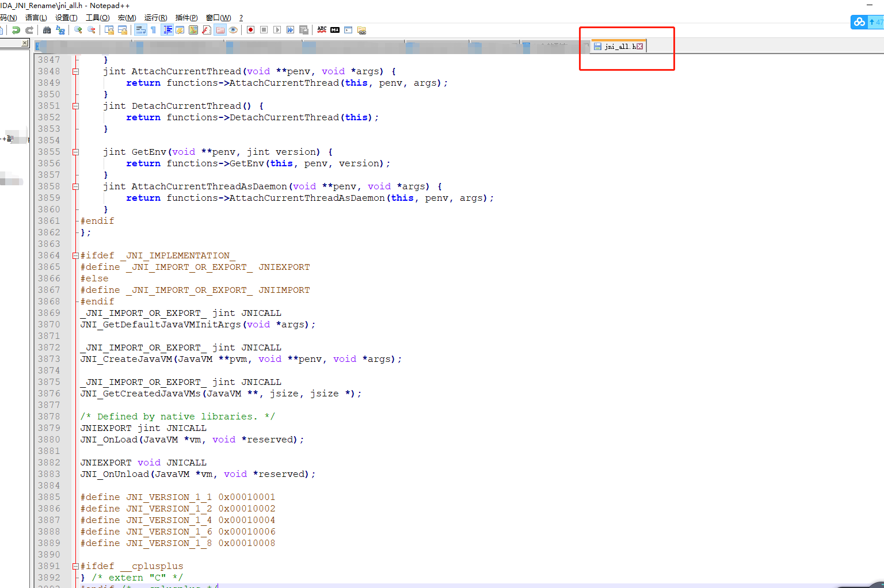Click the Undo arrow icon
This screenshot has height=588, width=884.
pyautogui.click(x=16, y=30)
